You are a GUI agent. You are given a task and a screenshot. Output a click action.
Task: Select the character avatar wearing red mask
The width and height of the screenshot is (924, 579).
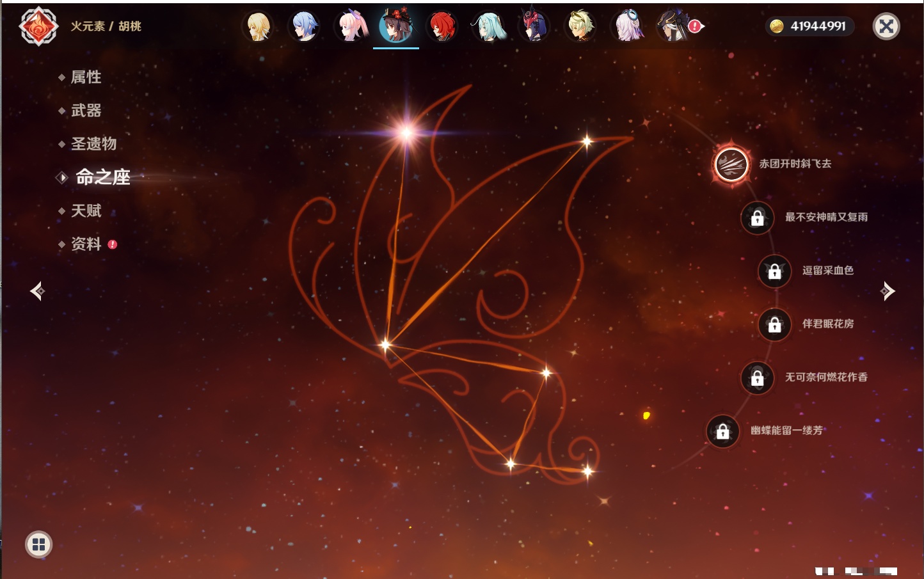(534, 26)
